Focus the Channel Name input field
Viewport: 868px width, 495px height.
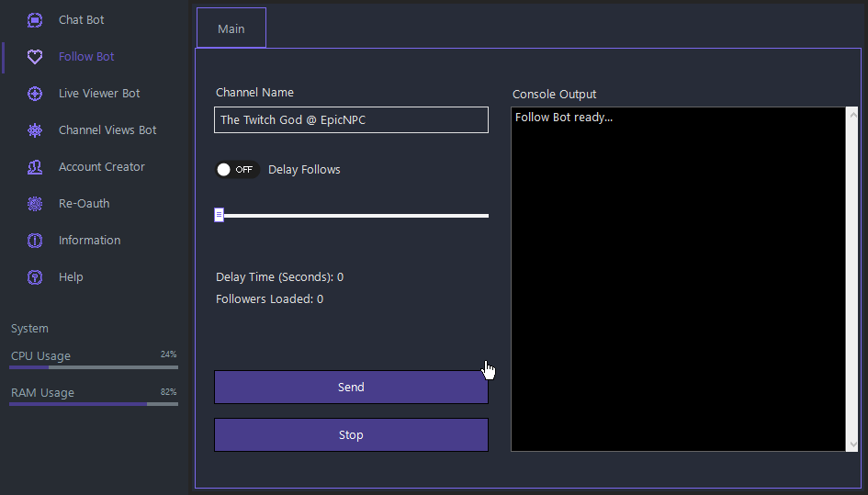point(351,119)
